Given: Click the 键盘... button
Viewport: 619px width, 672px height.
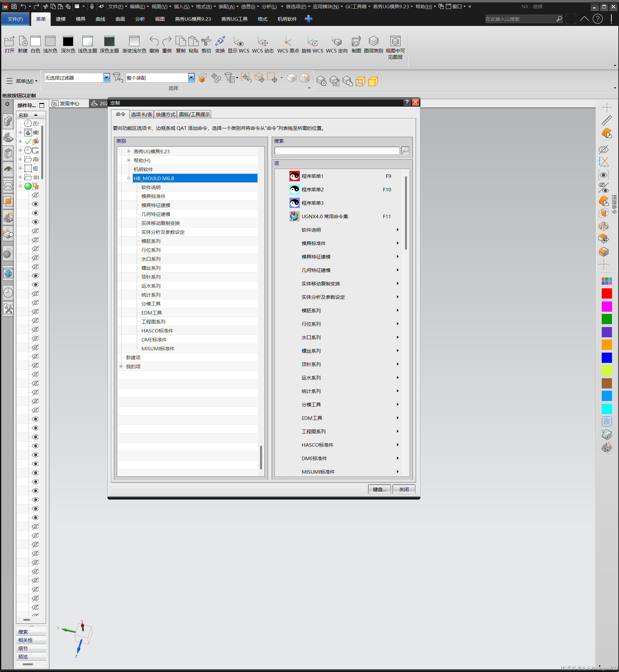Looking at the screenshot, I should point(379,489).
